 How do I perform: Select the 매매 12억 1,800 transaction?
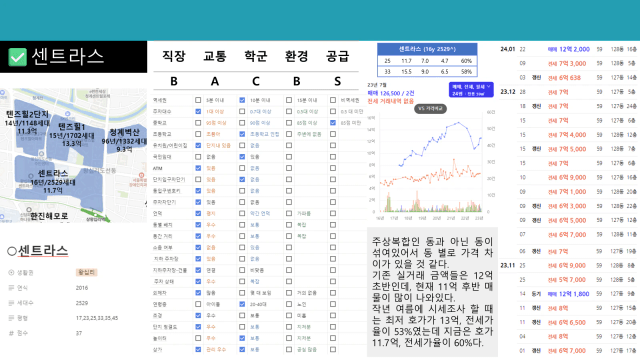pyautogui.click(x=568, y=294)
